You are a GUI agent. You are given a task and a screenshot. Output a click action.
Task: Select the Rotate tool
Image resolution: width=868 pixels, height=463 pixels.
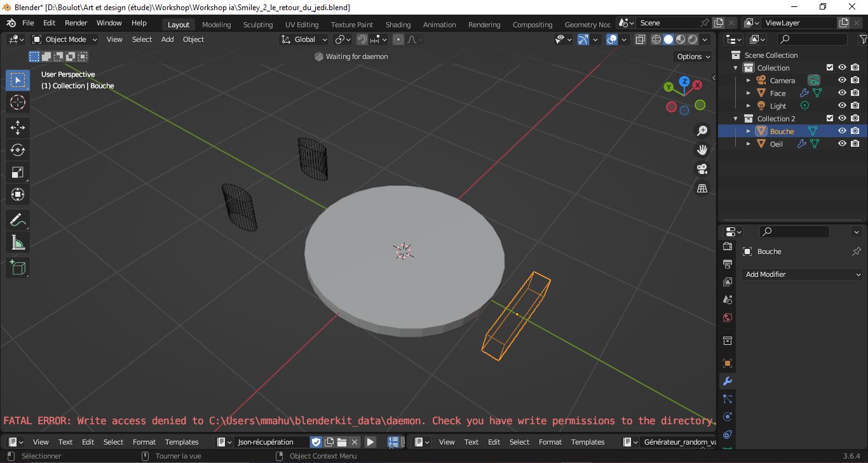18,150
